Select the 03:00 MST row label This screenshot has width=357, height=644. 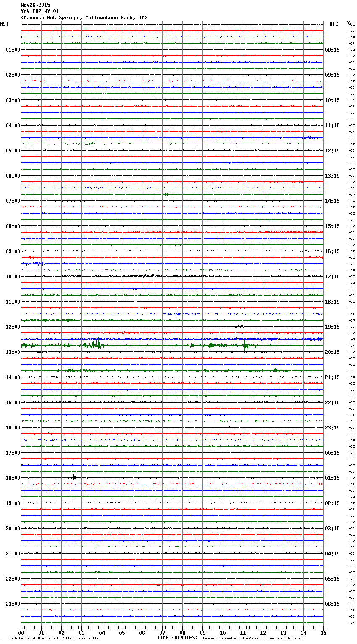tap(13, 100)
